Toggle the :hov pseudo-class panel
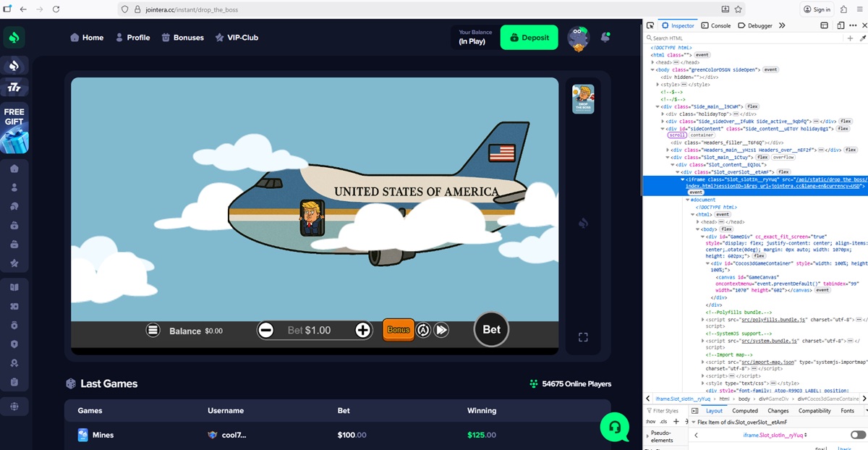The width and height of the screenshot is (868, 450). tap(650, 421)
